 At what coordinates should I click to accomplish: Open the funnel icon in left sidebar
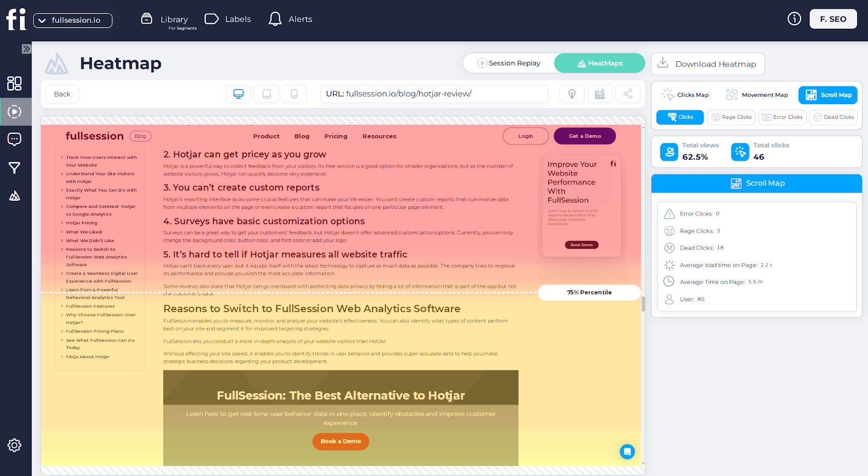click(15, 168)
